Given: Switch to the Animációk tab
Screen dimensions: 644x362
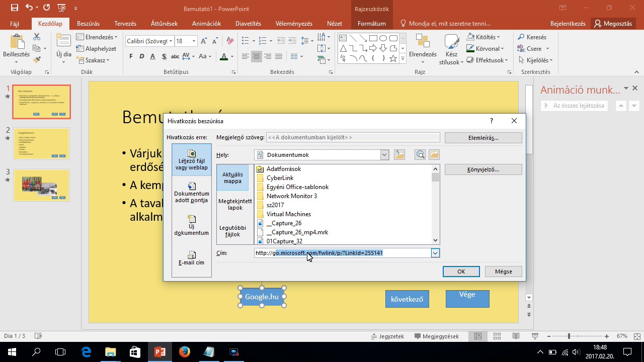Looking at the screenshot, I should click(x=206, y=24).
